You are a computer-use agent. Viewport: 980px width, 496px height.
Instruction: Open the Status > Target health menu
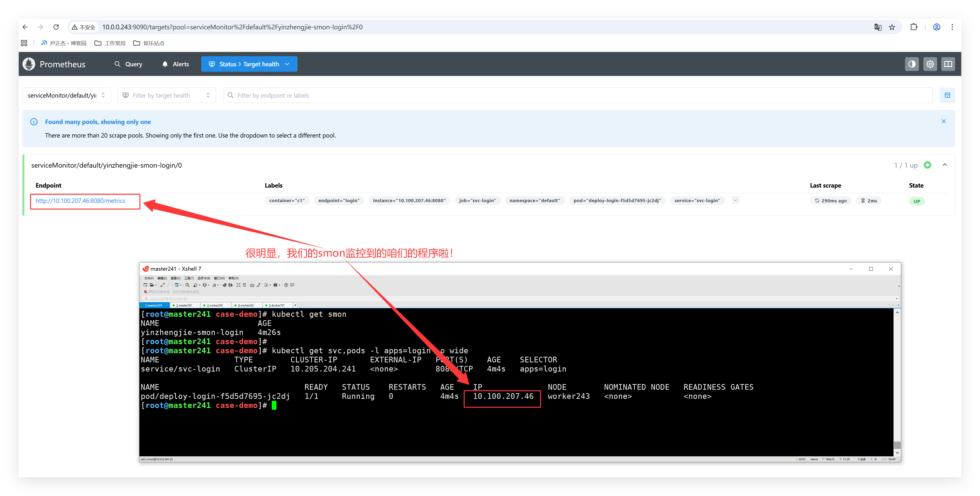click(249, 64)
